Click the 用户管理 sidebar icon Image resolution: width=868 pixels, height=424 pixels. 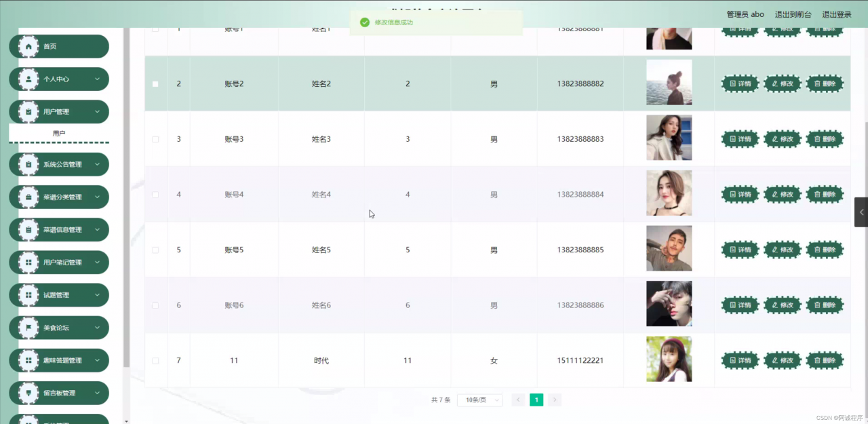pos(28,112)
